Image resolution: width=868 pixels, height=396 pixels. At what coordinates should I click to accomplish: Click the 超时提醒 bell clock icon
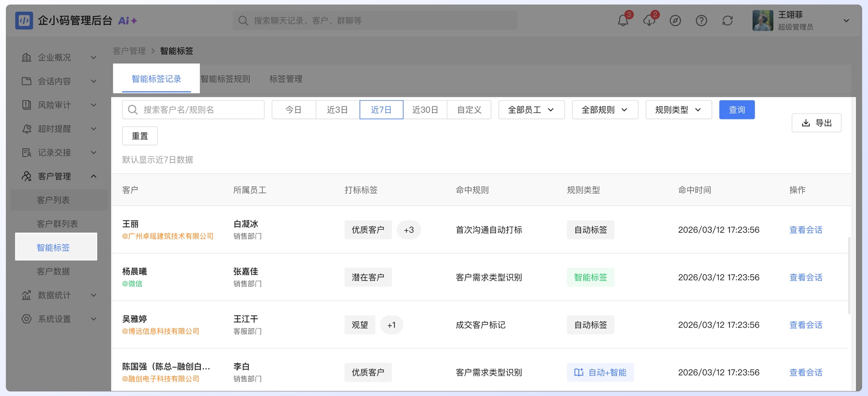coord(26,129)
